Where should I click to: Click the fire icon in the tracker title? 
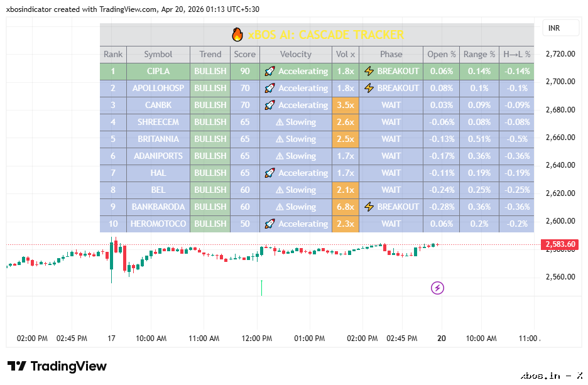pyautogui.click(x=237, y=35)
